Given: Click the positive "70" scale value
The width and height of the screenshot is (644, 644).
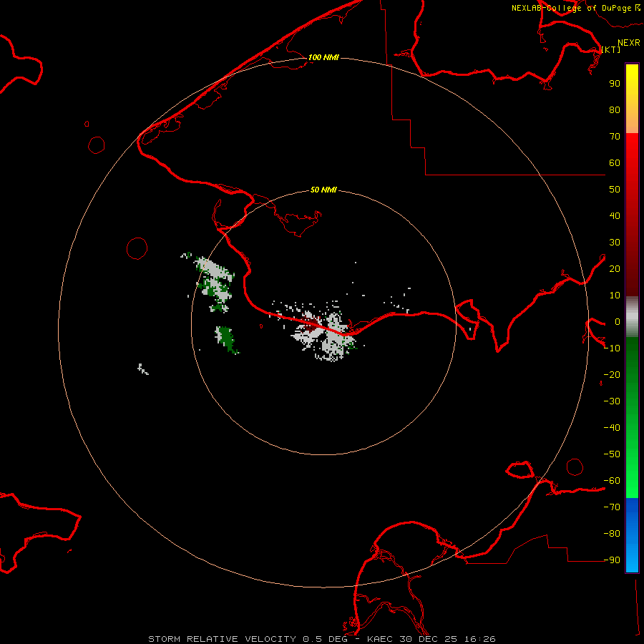Looking at the screenshot, I should coord(615,137).
